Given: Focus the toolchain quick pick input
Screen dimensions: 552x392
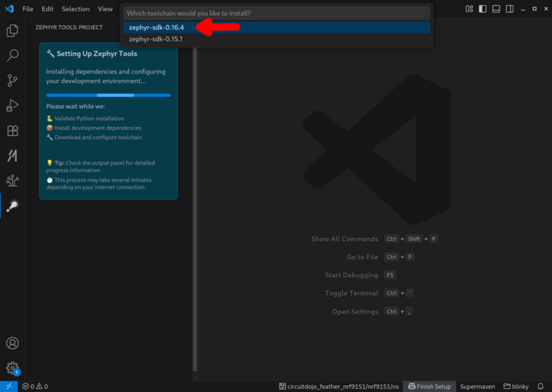Looking at the screenshot, I should (276, 14).
